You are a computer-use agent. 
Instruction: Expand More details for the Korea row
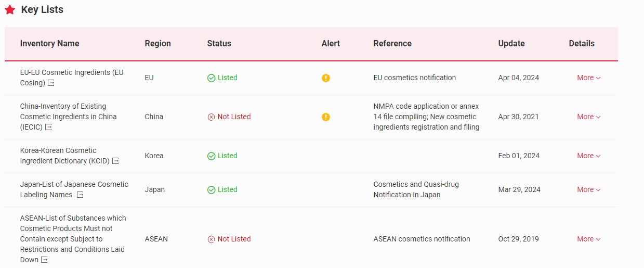coord(588,156)
